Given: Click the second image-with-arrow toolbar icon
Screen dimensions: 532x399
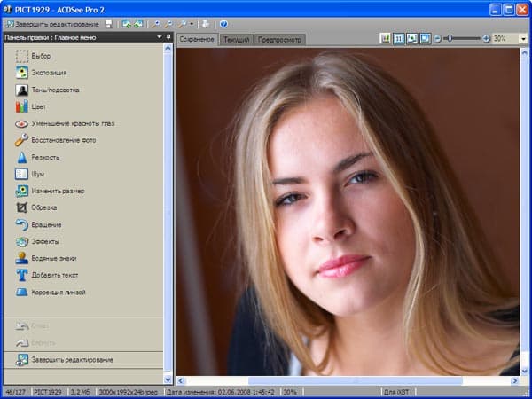Looking at the screenshot, I should coord(138,24).
